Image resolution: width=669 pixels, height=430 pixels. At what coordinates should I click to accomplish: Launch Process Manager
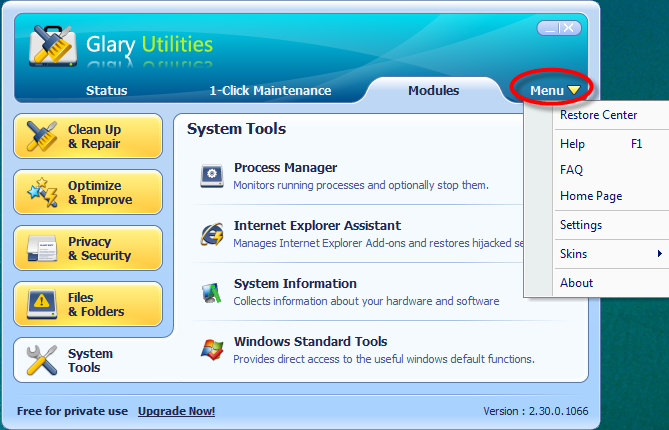tap(285, 168)
